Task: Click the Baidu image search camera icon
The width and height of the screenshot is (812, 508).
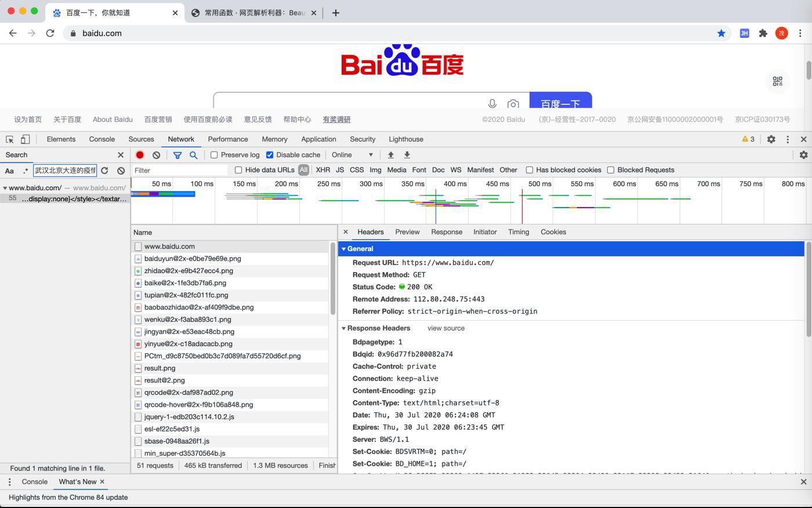Action: (513, 104)
